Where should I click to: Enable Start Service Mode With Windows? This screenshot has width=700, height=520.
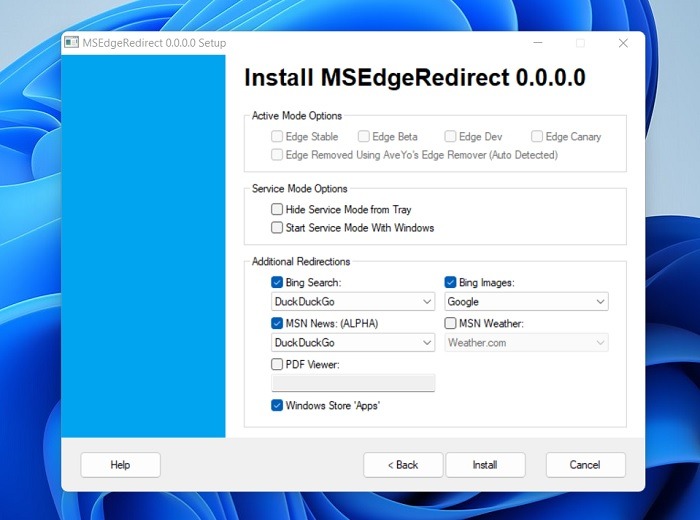pos(277,228)
